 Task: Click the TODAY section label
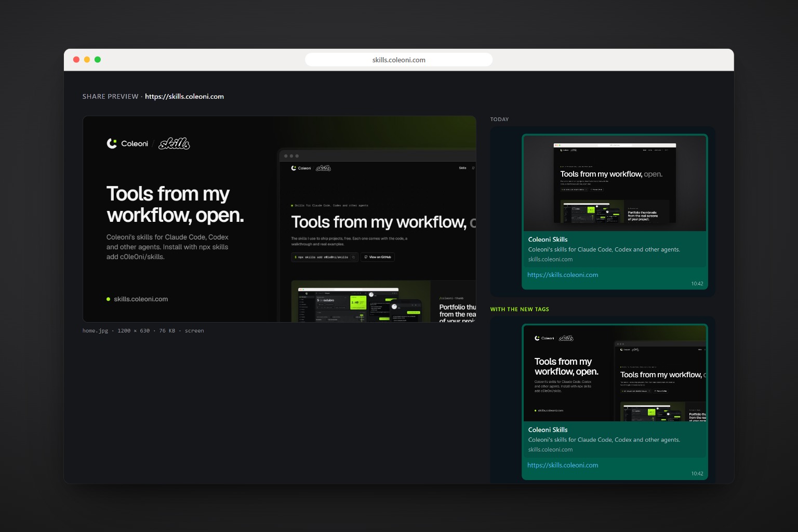(x=499, y=119)
